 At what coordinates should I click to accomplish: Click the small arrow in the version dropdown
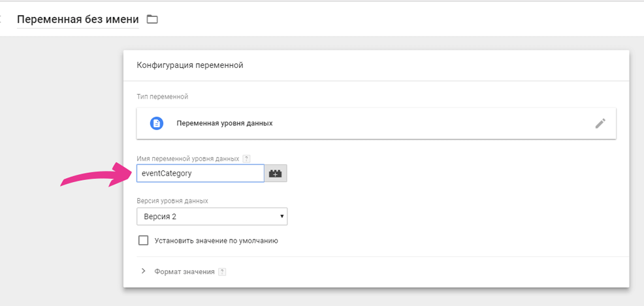tap(282, 216)
